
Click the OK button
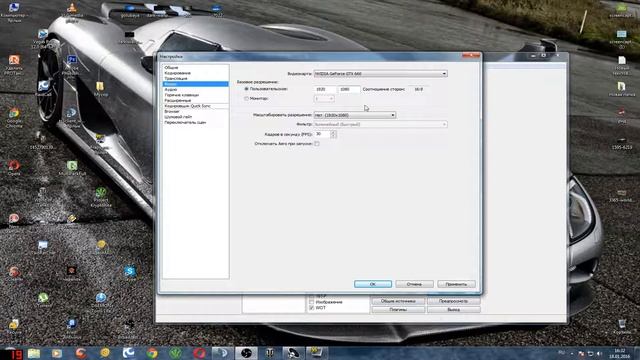pyautogui.click(x=373, y=284)
